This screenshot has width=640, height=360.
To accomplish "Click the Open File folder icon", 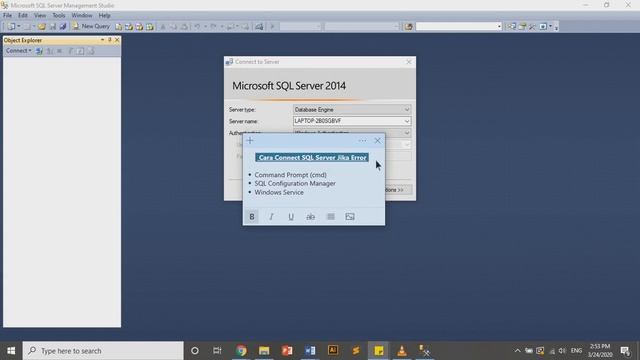I will tap(42, 27).
